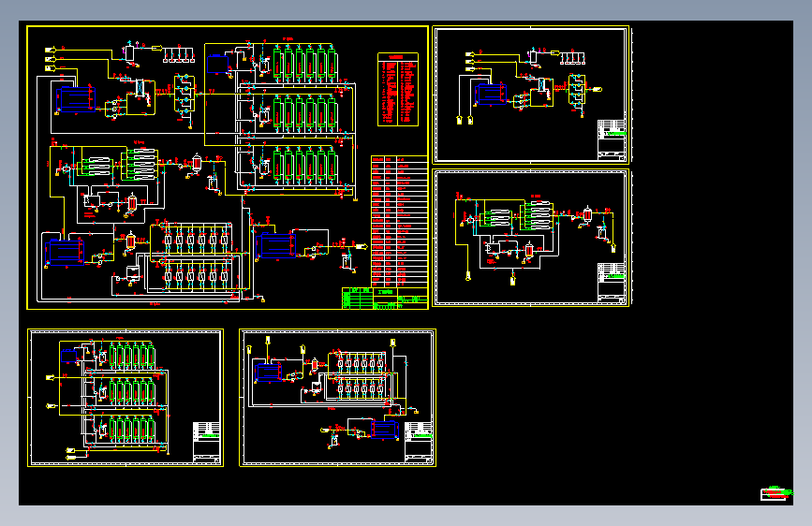Click the small logo block in bottom-right corner
Image resolution: width=812 pixels, height=526 pixels.
[775, 493]
